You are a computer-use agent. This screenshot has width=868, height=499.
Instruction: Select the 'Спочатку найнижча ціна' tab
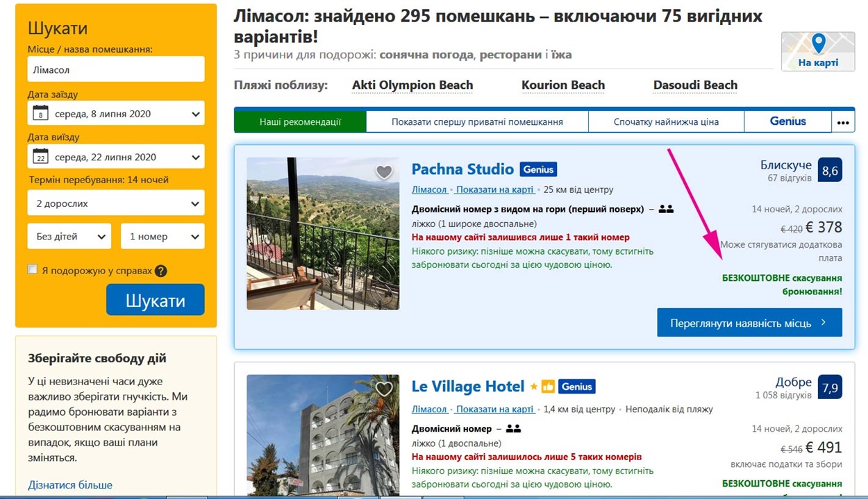coord(666,122)
